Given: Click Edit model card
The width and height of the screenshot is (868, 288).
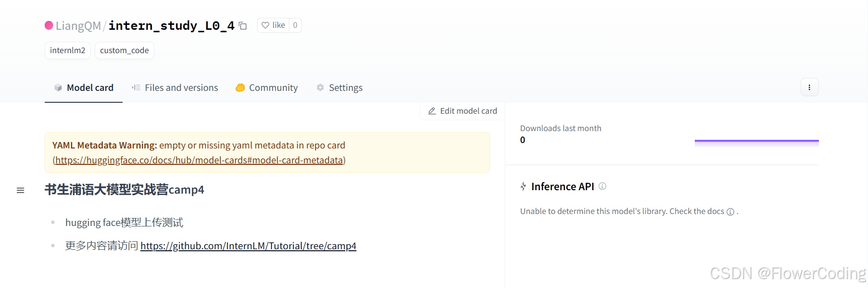Looking at the screenshot, I should (x=463, y=111).
